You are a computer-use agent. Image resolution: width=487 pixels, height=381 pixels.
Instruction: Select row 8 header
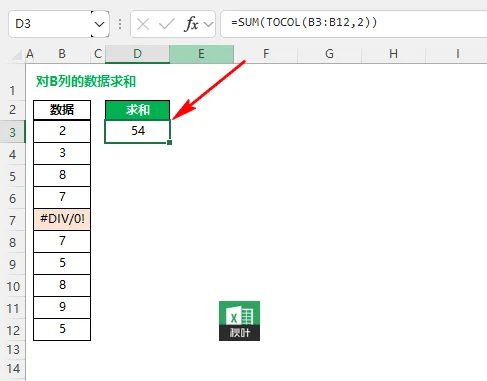13,242
